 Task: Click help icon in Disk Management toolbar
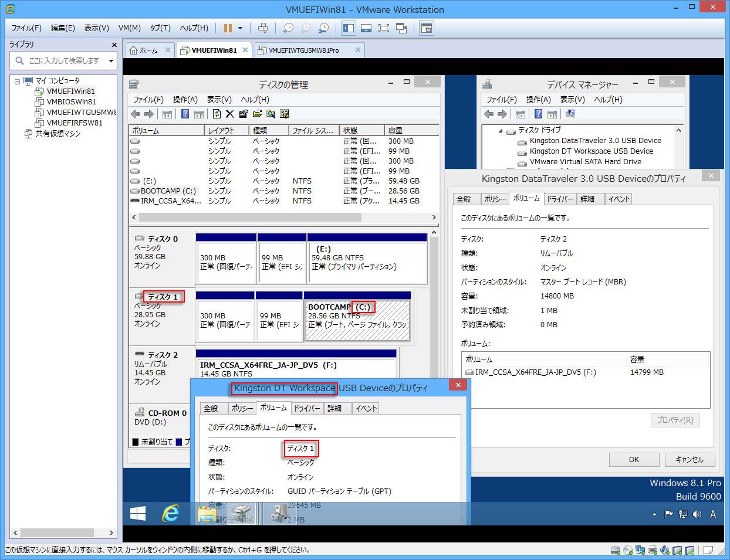pyautogui.click(x=185, y=114)
